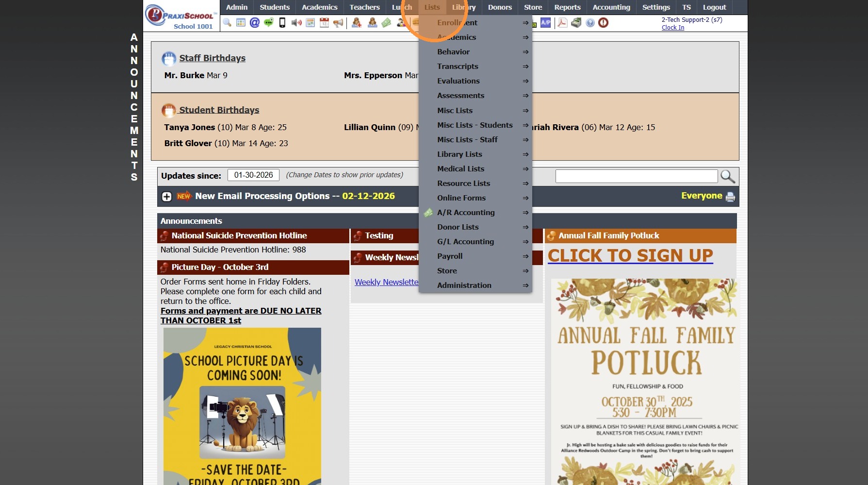
Task: Click the Clock In link
Action: 673,28
